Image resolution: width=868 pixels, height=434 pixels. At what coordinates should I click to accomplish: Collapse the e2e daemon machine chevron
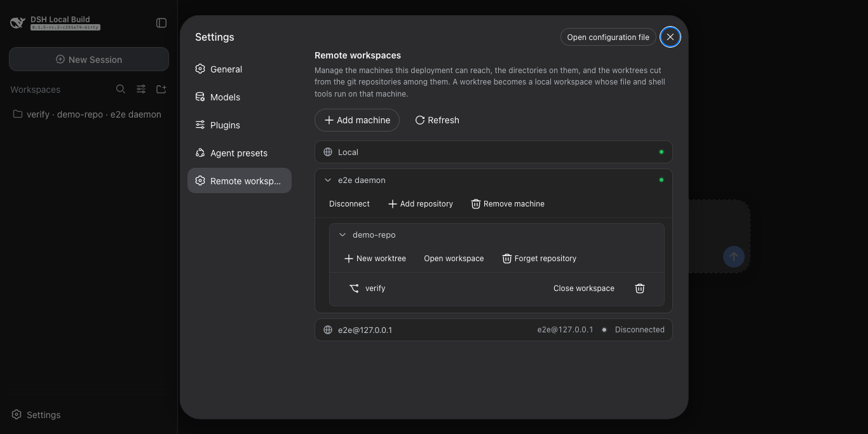[328, 180]
